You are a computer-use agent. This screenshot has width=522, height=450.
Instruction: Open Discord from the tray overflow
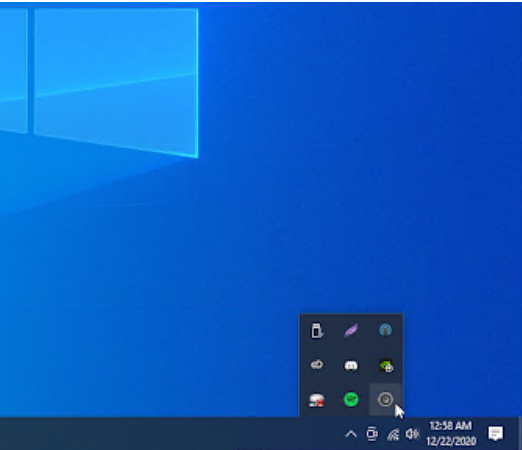[351, 366]
